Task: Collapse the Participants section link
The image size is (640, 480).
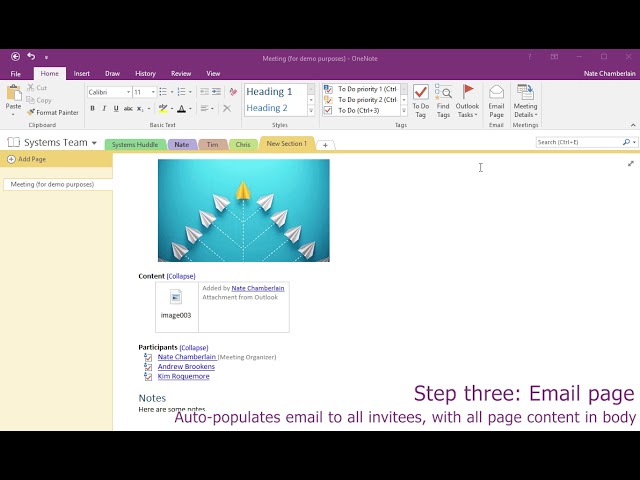Action: click(194, 348)
